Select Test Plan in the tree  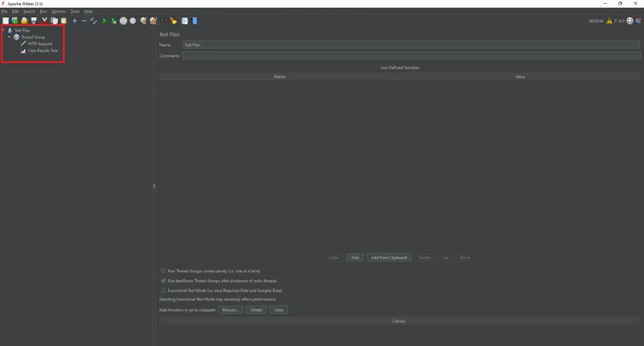(x=22, y=30)
